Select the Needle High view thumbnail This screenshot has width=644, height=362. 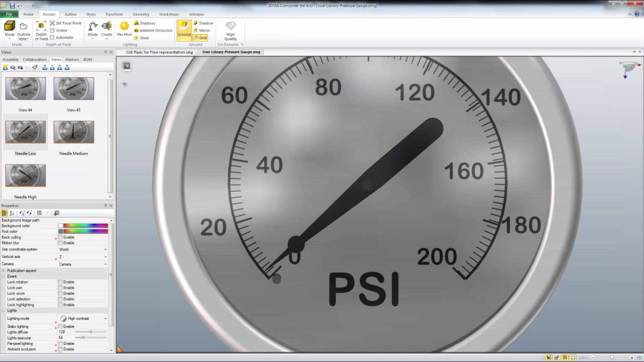point(25,176)
